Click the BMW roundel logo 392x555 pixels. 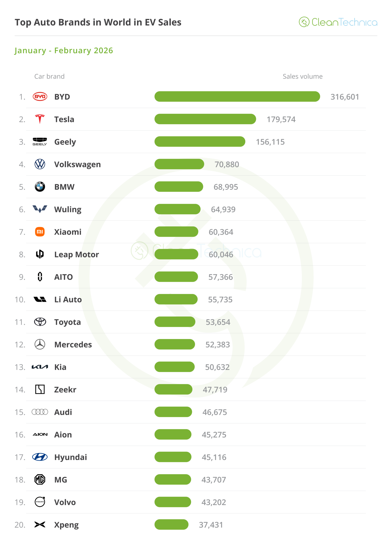pyautogui.click(x=40, y=187)
